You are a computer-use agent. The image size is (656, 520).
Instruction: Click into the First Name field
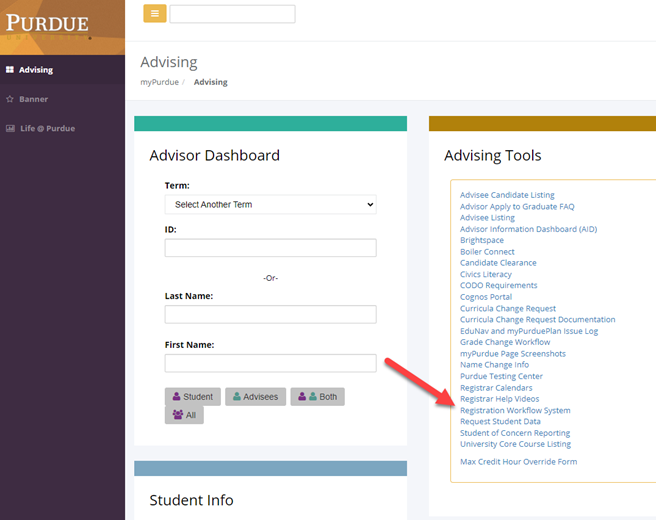pyautogui.click(x=270, y=363)
